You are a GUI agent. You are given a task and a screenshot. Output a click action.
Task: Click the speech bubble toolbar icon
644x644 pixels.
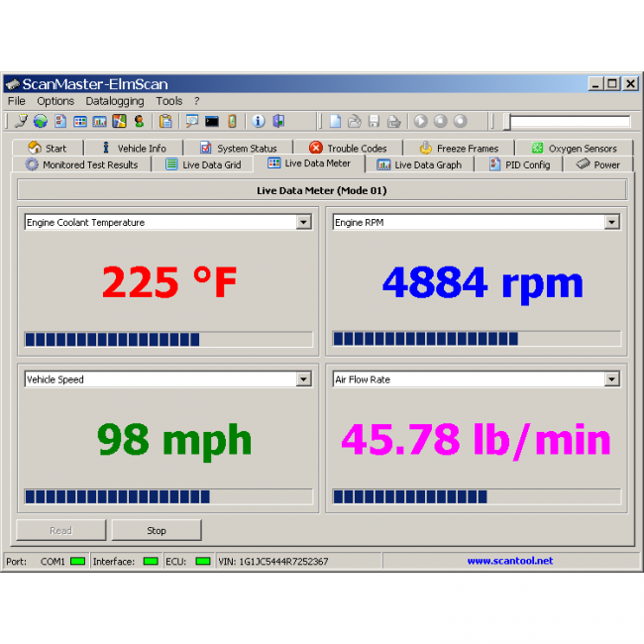tap(192, 122)
